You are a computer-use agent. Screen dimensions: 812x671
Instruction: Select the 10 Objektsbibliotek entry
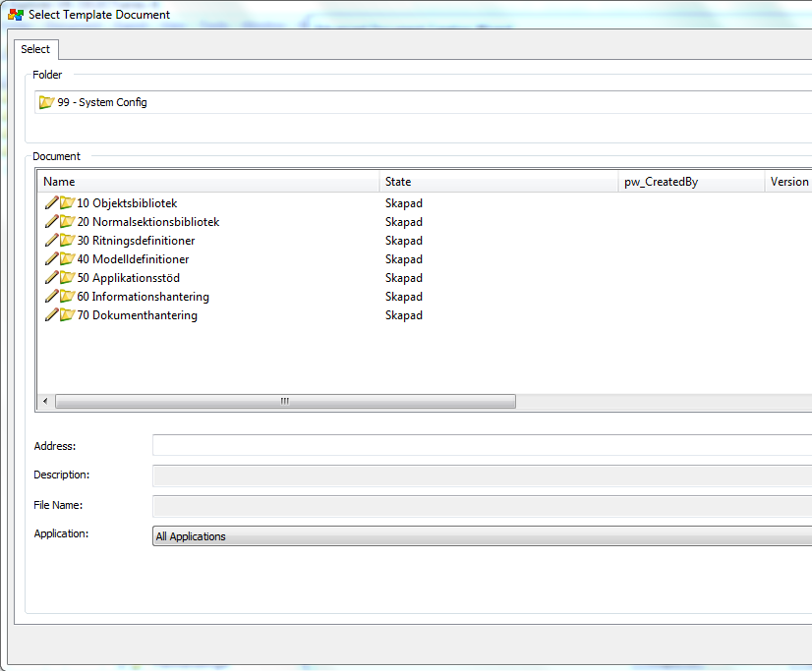[127, 202]
